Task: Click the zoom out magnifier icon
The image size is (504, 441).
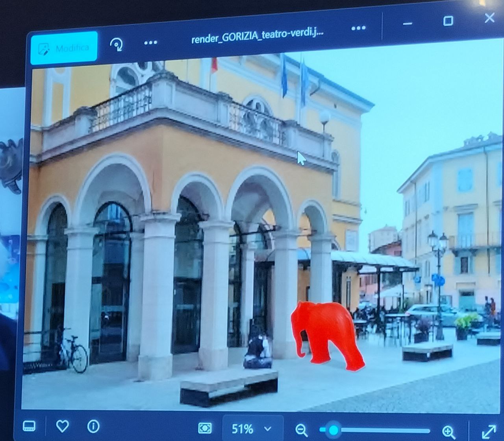Action: coord(301,430)
